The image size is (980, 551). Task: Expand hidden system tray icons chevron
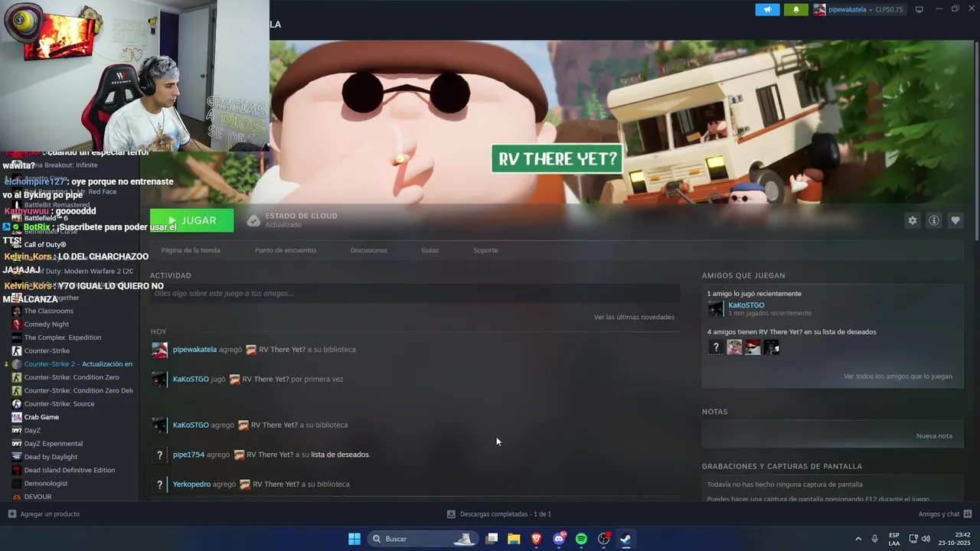[x=857, y=539]
